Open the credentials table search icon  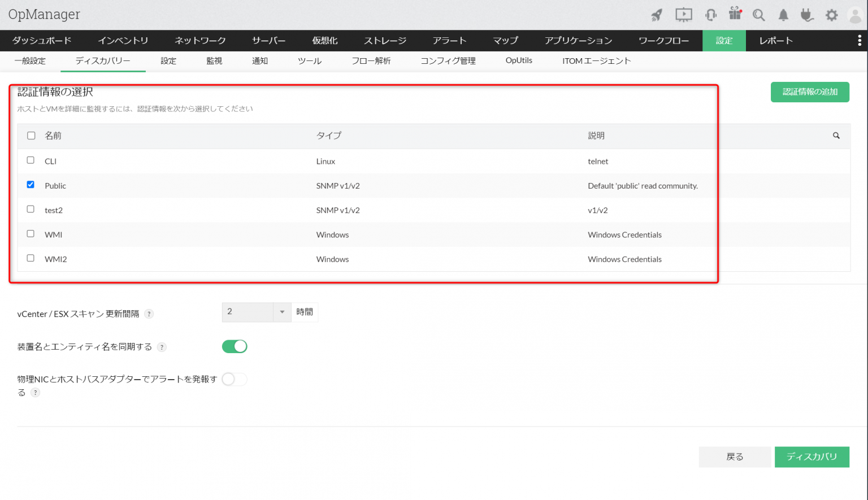[x=836, y=136]
